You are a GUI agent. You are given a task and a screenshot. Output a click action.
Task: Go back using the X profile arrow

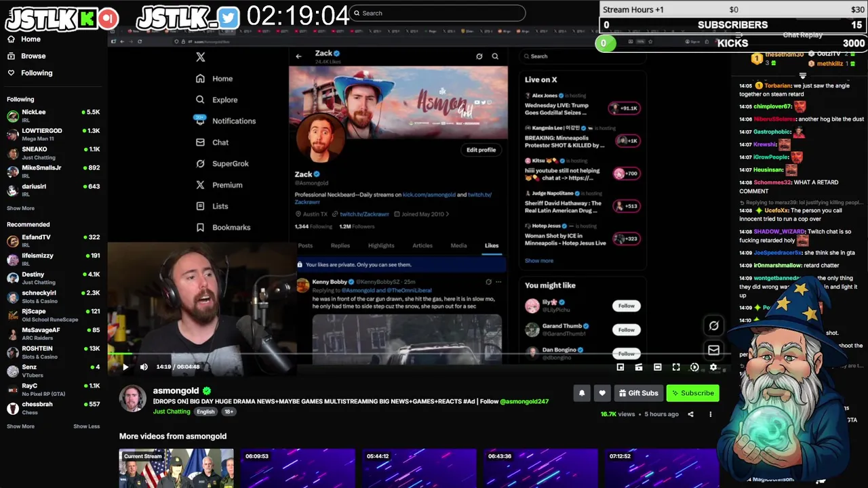tap(298, 56)
